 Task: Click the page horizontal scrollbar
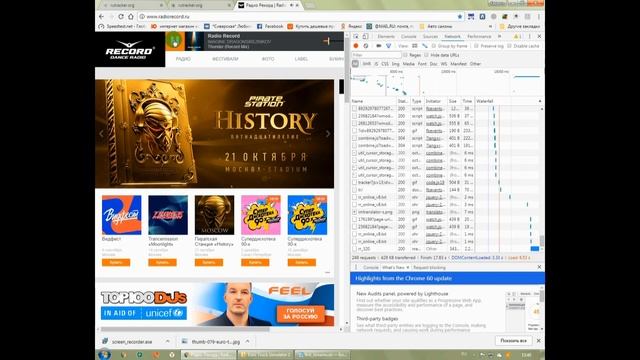[x=184, y=329]
